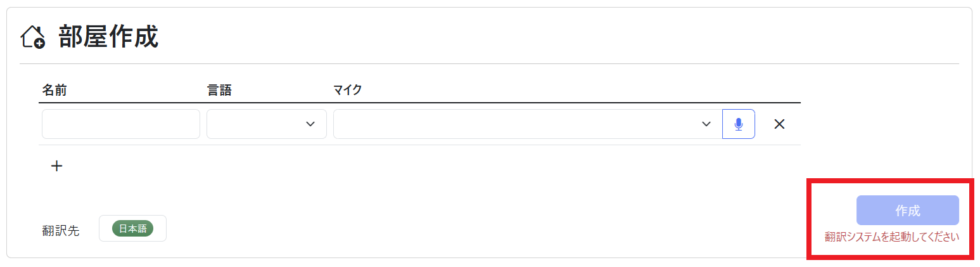Image resolution: width=980 pixels, height=267 pixels.
Task: Click the 翻訳先 label text
Action: pos(61,231)
